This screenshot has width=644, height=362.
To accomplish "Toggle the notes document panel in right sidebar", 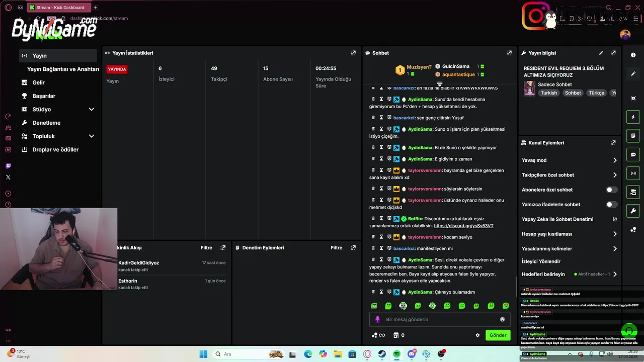I will (x=633, y=136).
